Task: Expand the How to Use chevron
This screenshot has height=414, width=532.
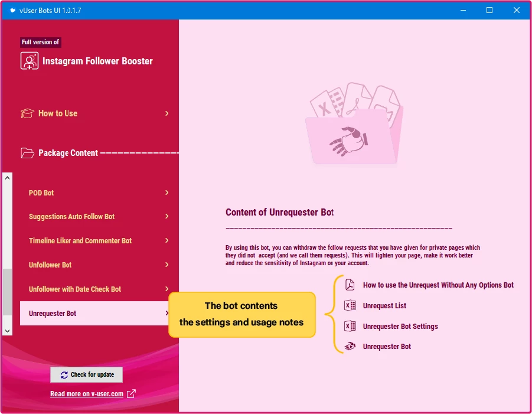Action: (x=167, y=113)
